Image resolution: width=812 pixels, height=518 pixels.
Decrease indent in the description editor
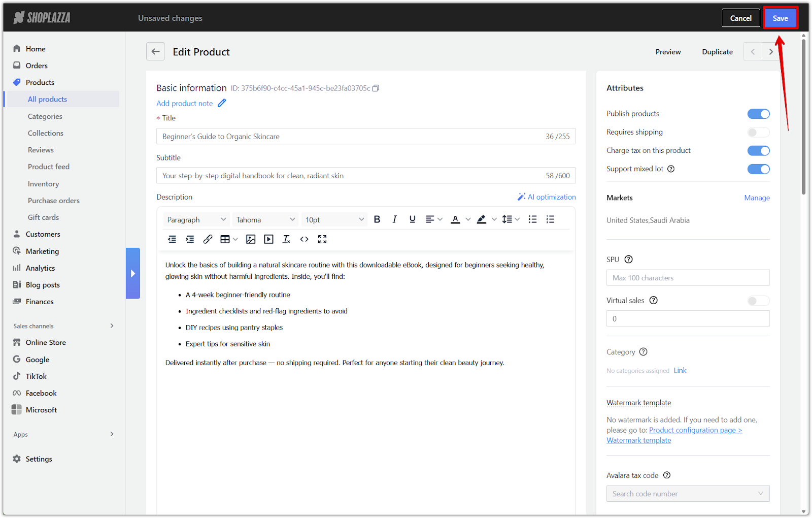click(172, 239)
